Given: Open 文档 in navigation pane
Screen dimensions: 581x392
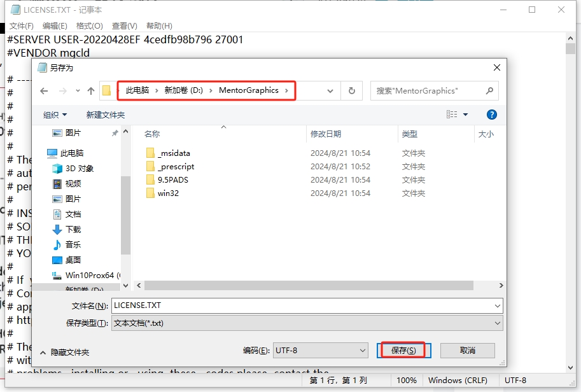Looking at the screenshot, I should [x=67, y=214].
